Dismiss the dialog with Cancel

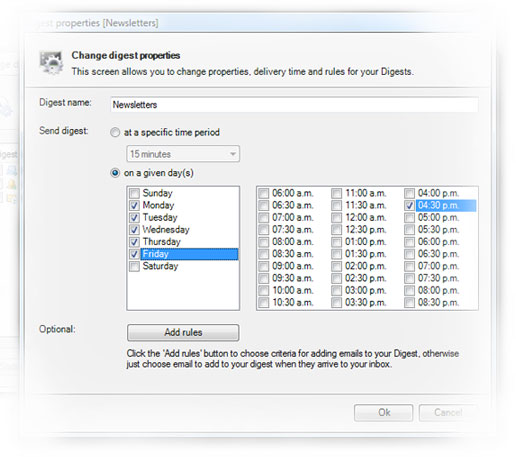point(448,413)
